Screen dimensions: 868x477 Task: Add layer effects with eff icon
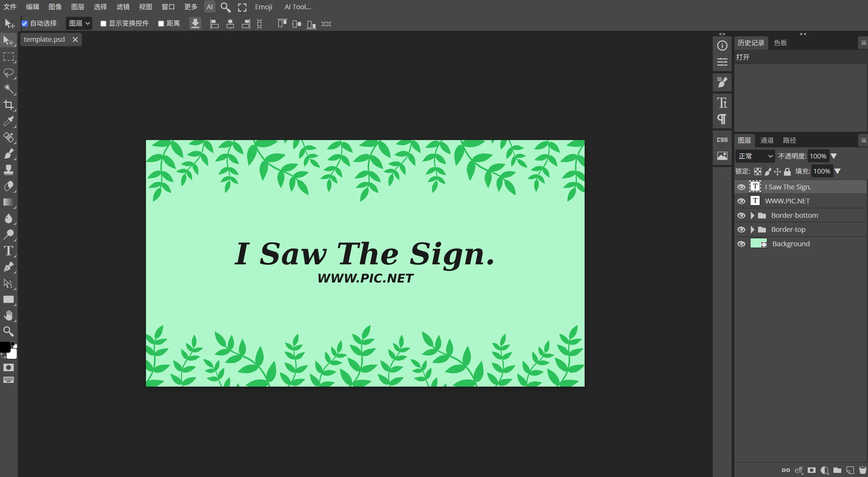coord(799,470)
